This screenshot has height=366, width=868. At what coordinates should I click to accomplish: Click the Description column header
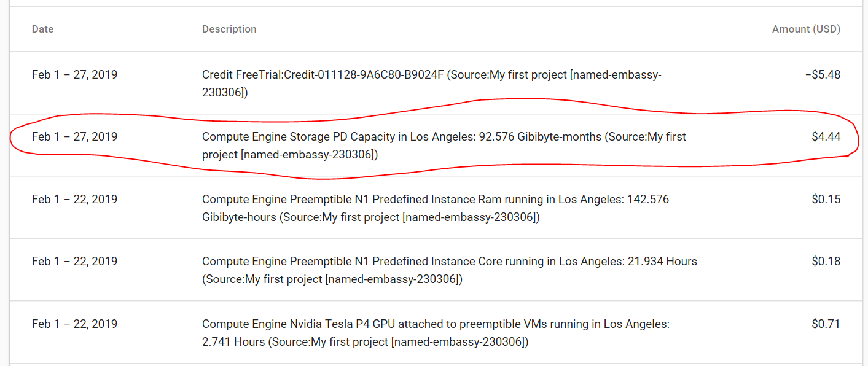click(229, 29)
